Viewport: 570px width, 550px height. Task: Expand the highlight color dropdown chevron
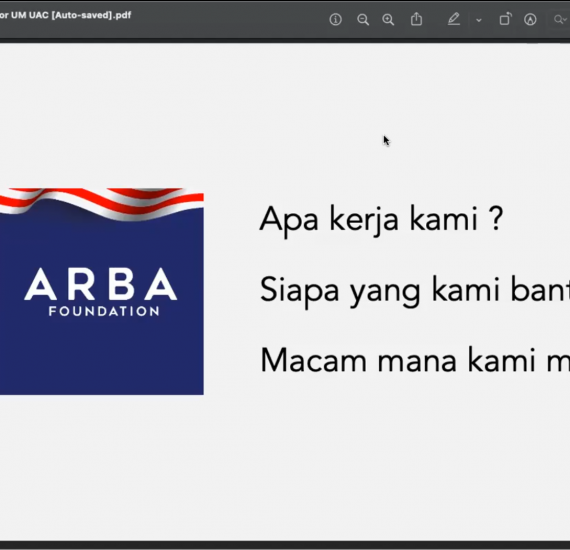pos(479,20)
